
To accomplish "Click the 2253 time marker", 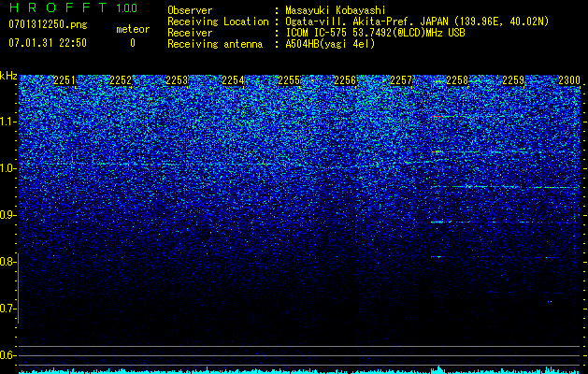I will coord(177,80).
